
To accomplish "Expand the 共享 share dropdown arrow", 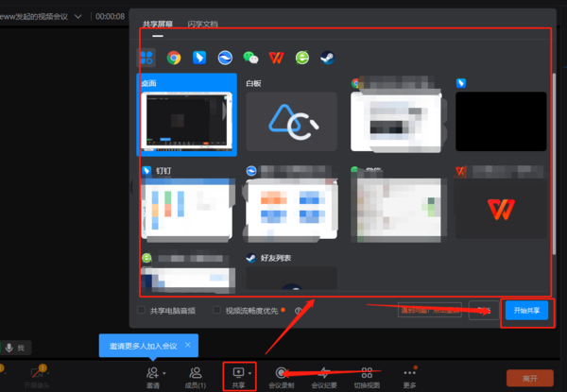I will click(250, 373).
